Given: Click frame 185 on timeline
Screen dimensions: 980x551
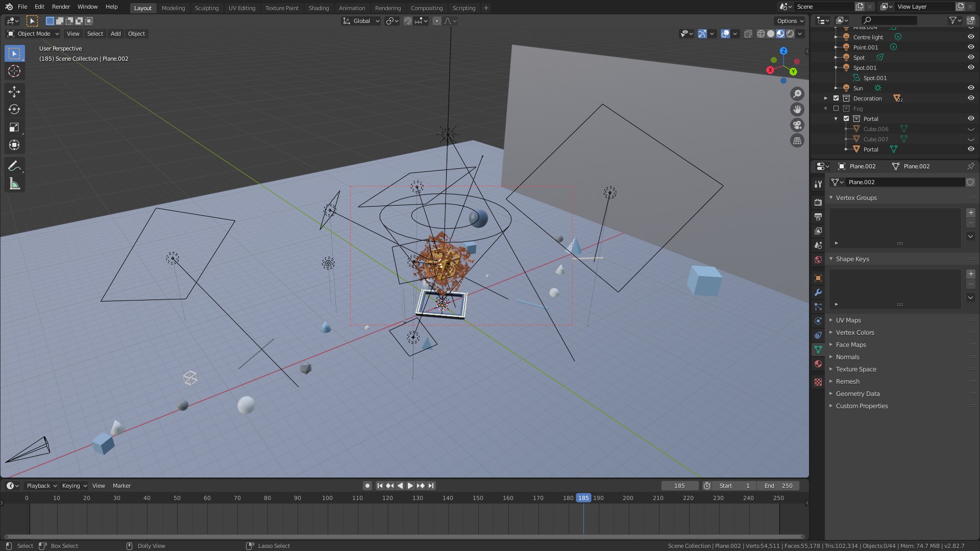Looking at the screenshot, I should (583, 497).
